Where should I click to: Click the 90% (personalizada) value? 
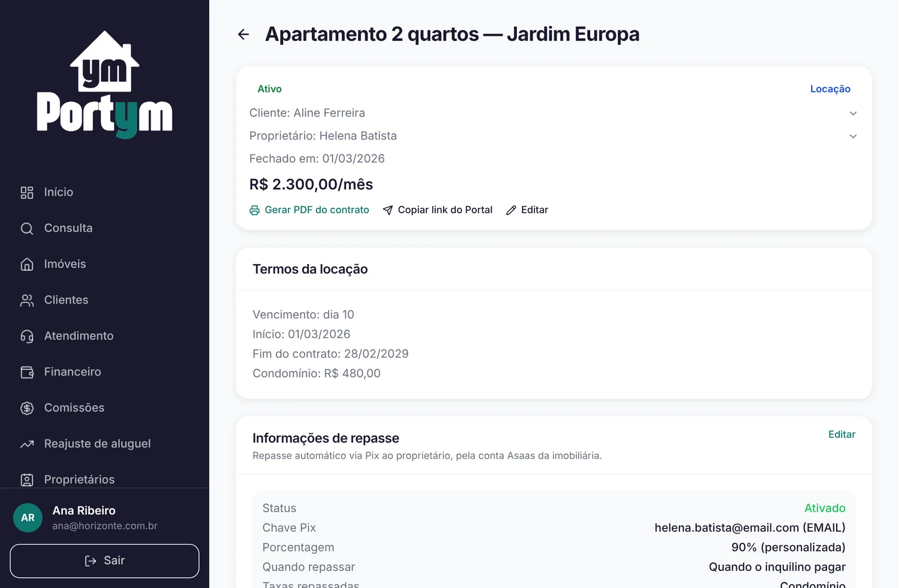(788, 548)
